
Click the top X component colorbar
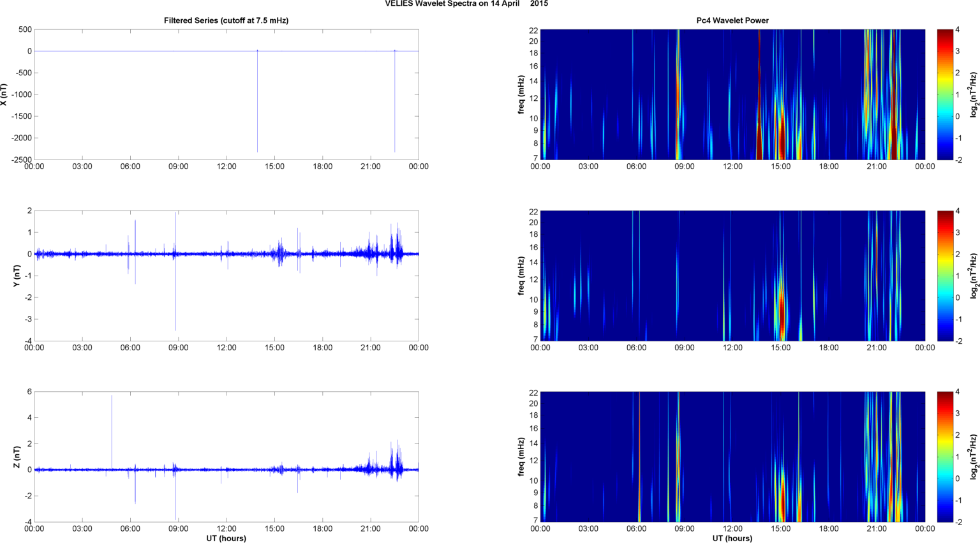point(945,94)
